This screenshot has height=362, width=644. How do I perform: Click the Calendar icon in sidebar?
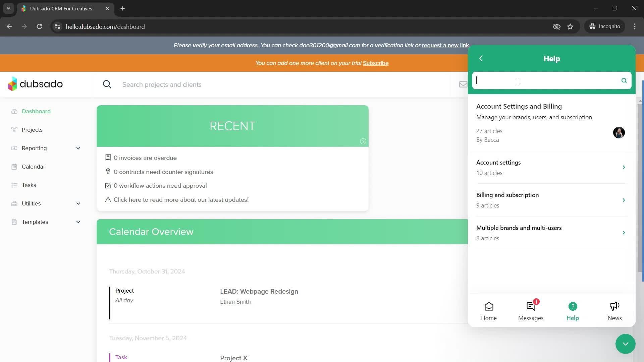14,167
